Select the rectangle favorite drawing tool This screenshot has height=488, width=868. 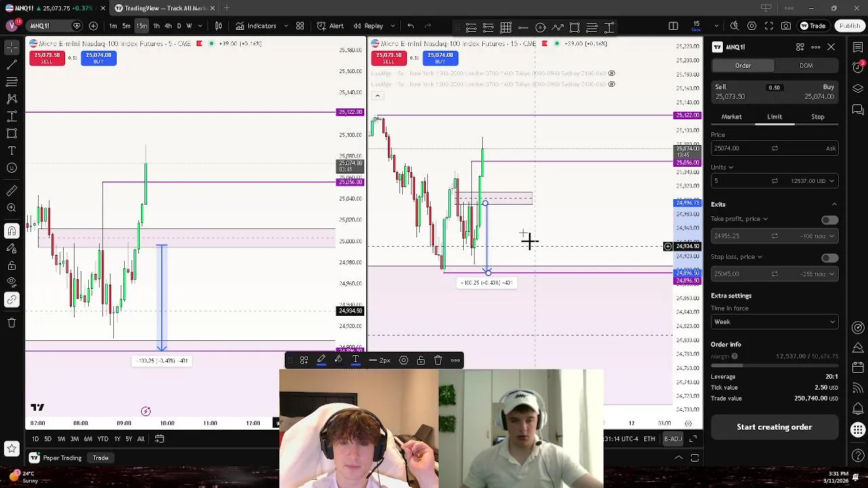click(574, 27)
